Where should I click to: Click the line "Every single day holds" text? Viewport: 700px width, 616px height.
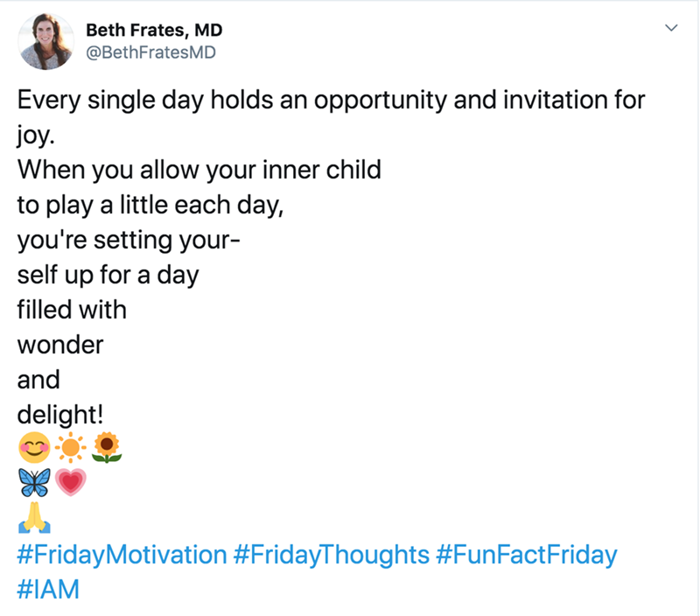click(331, 100)
